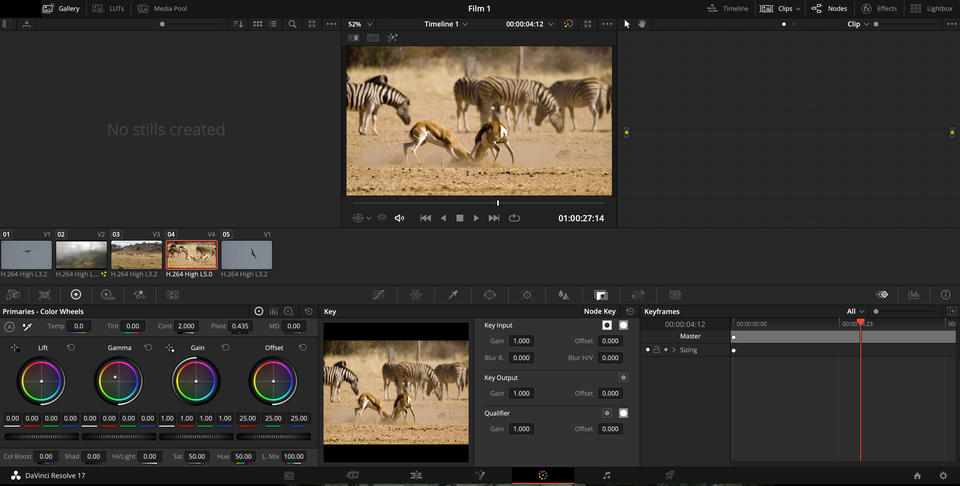The width and height of the screenshot is (960, 486).
Task: Toggle loop playback
Action: coord(514,218)
